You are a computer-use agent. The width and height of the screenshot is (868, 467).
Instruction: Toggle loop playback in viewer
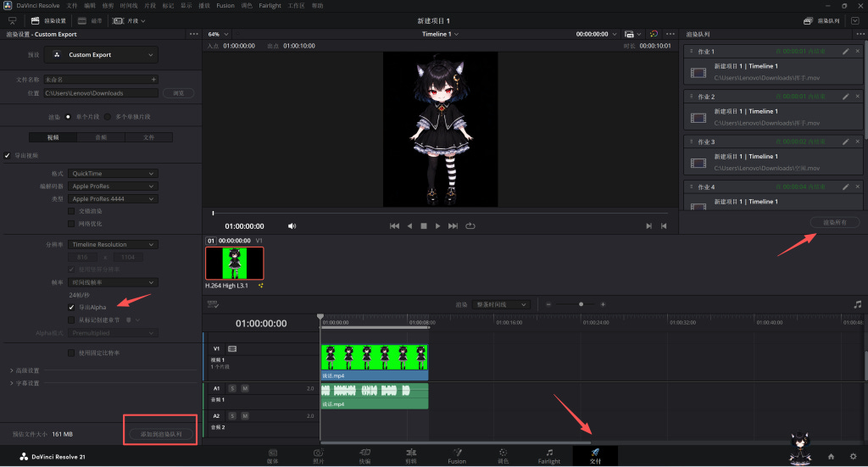[470, 225]
